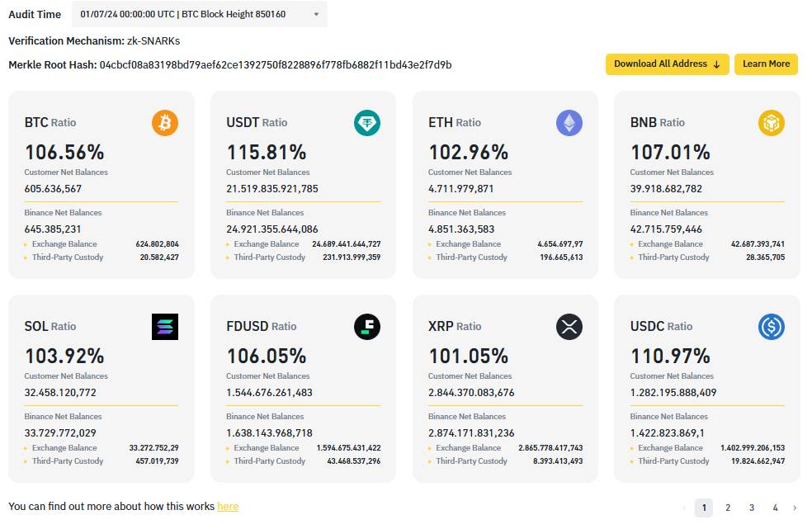This screenshot has width=812, height=529.
Task: Click XRP third-party custody value 8.393.413,493
Action: [558, 461]
